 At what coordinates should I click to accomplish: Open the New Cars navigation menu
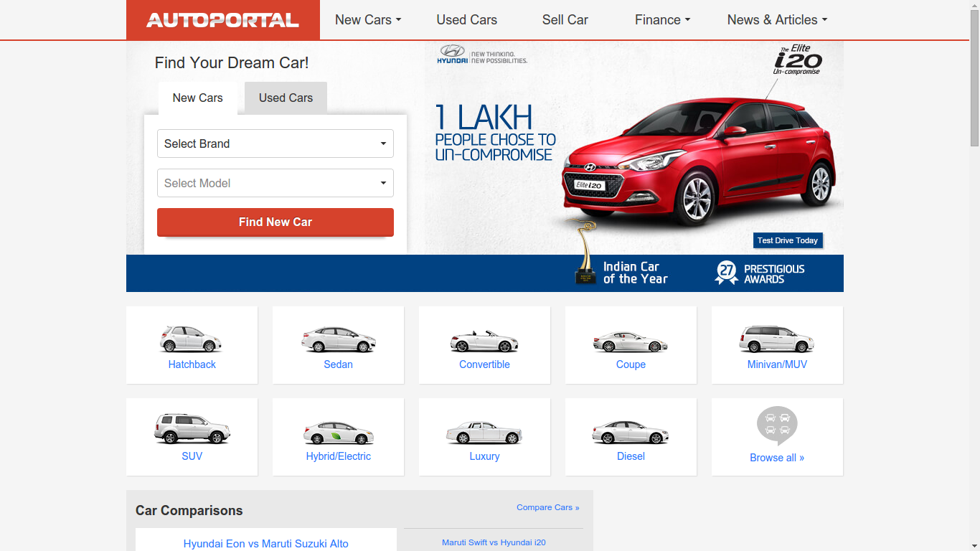click(368, 20)
